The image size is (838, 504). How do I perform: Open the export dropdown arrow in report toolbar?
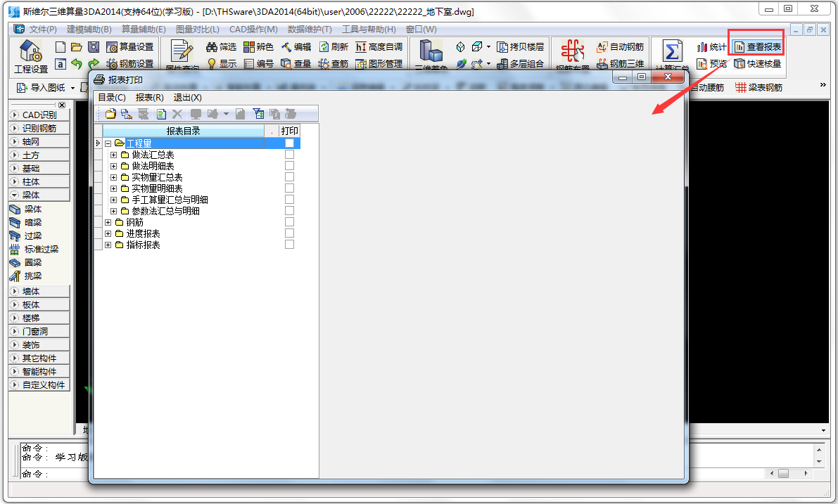pyautogui.click(x=226, y=113)
